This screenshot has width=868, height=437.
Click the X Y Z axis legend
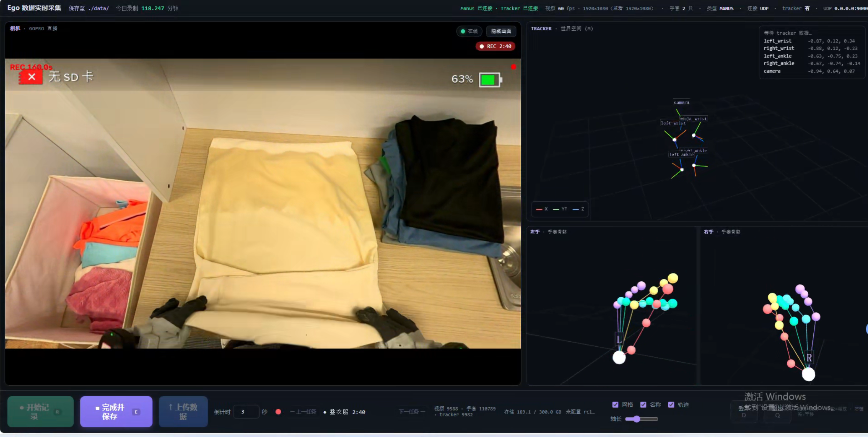(x=560, y=209)
